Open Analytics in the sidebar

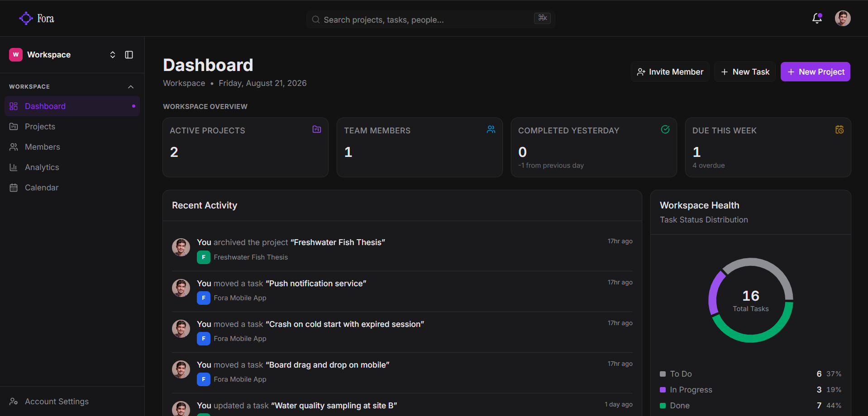(x=72, y=167)
